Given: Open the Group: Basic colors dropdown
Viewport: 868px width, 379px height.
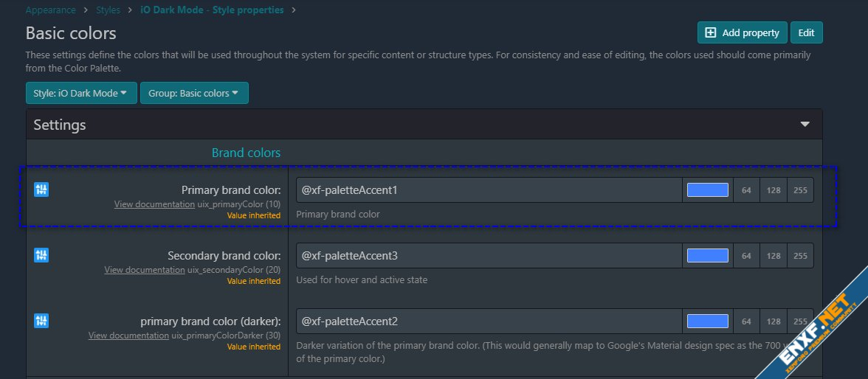Looking at the screenshot, I should point(194,93).
